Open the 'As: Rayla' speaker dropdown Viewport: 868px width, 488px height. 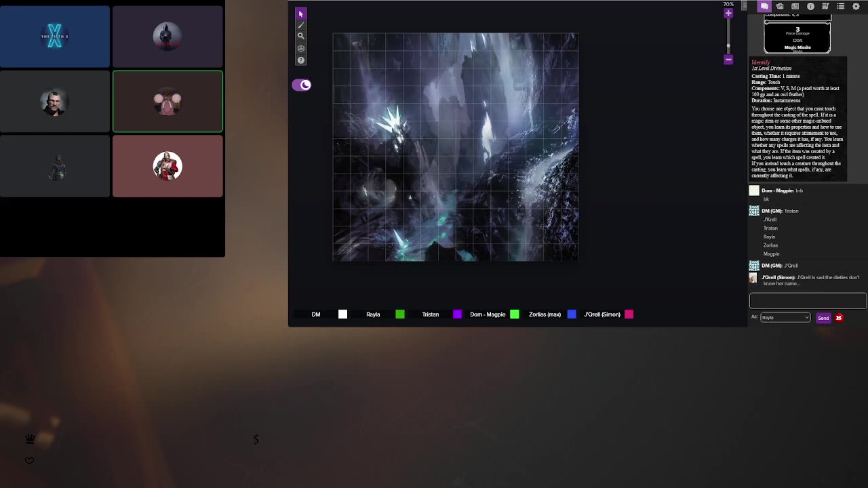tap(785, 317)
